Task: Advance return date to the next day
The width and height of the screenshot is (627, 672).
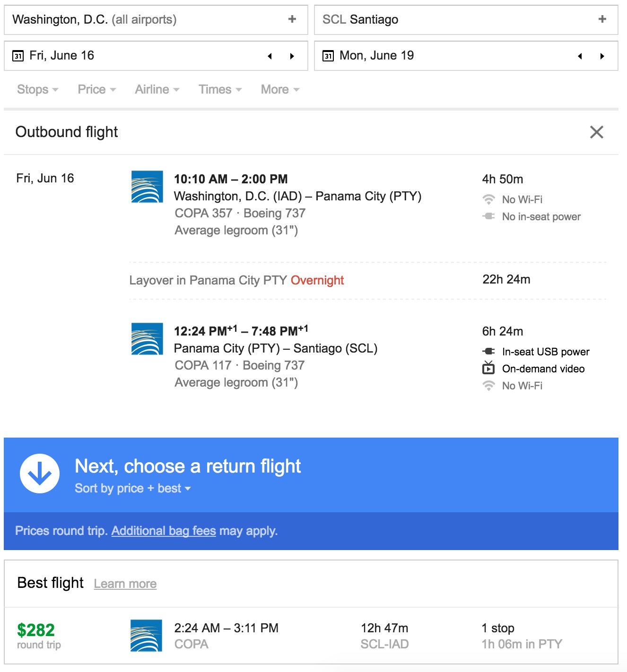Action: coord(602,56)
